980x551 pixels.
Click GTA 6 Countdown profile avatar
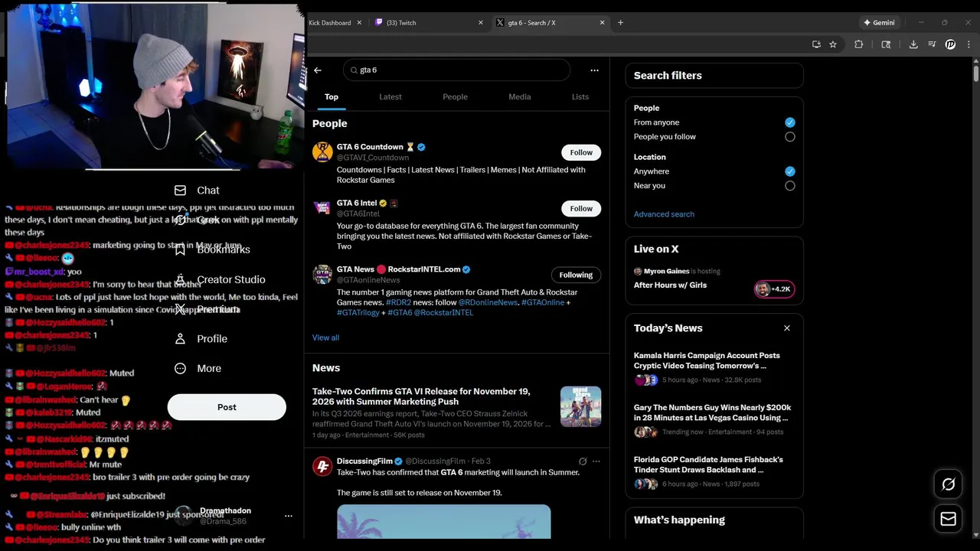click(322, 152)
